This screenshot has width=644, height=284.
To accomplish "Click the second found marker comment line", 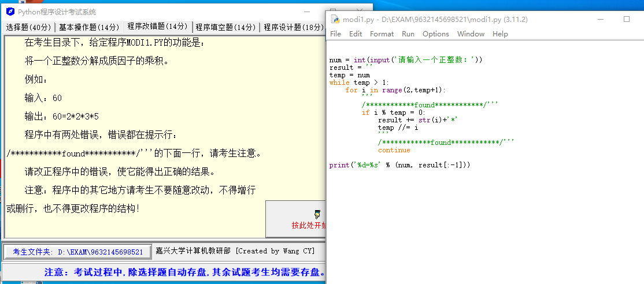I will (x=446, y=143).
